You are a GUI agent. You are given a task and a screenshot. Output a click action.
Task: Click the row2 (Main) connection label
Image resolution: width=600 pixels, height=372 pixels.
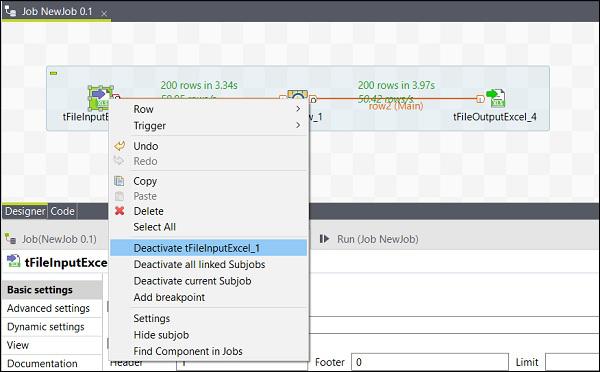point(396,106)
